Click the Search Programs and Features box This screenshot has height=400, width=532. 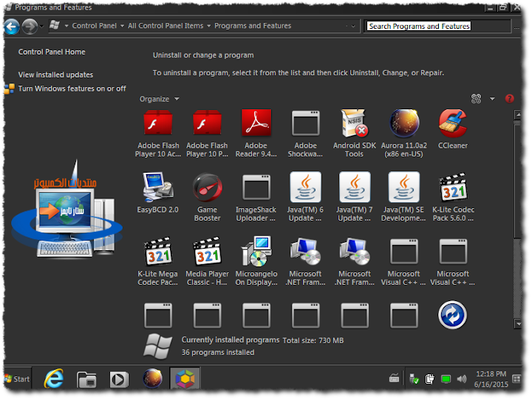coord(437,26)
